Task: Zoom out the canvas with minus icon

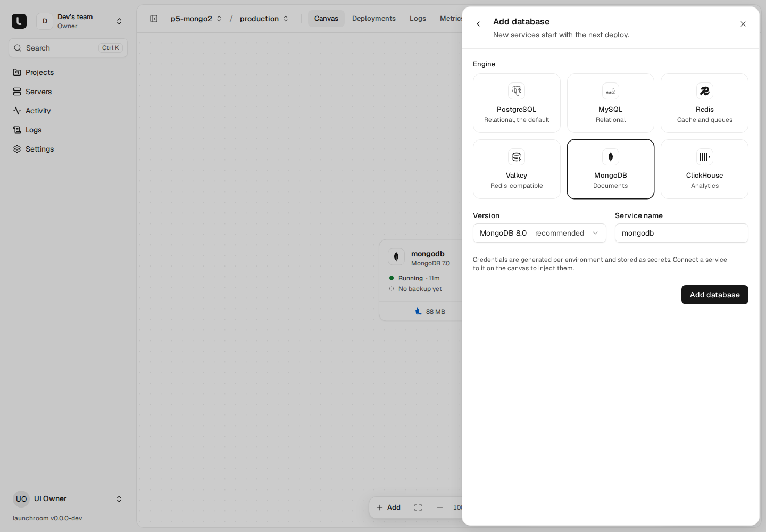Action: 440,508
